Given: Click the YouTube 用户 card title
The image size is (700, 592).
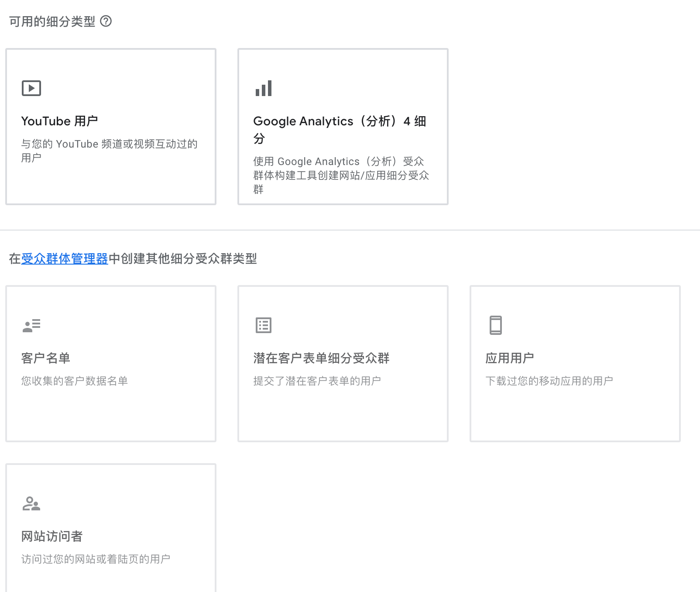Looking at the screenshot, I should pyautogui.click(x=59, y=121).
